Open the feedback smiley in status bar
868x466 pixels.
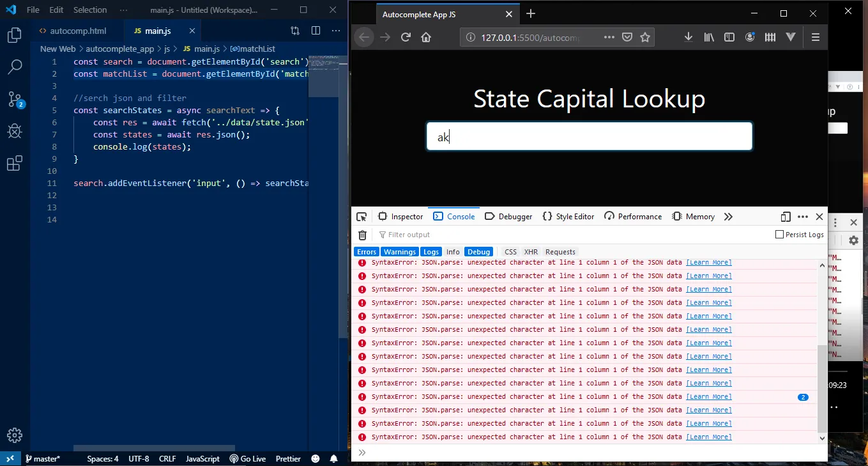[x=316, y=459]
